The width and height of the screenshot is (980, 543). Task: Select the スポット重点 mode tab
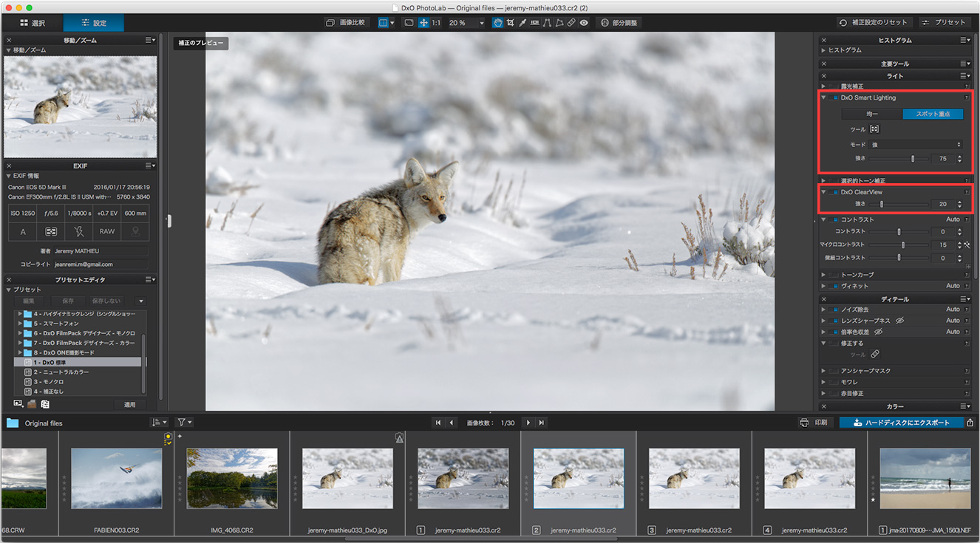click(x=933, y=114)
